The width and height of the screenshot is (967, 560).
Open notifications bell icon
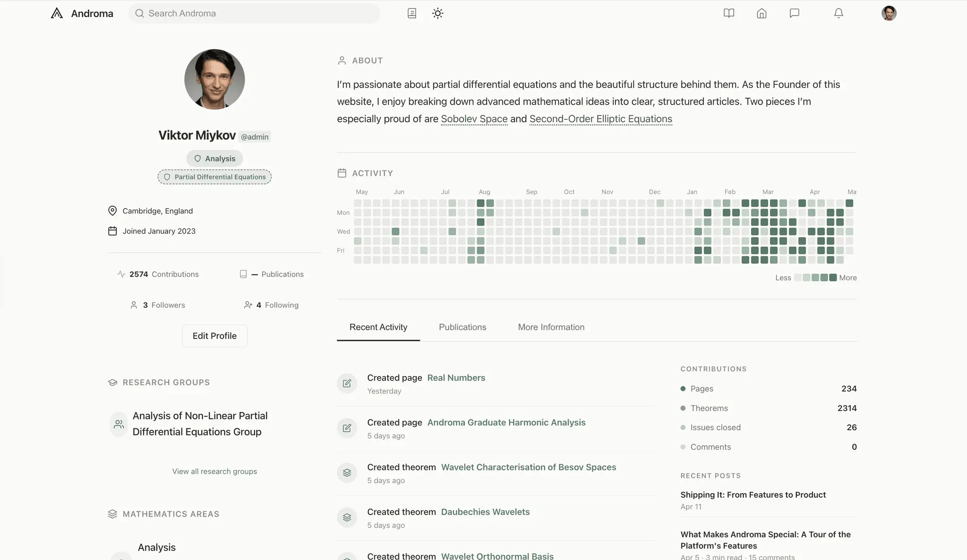[839, 13]
